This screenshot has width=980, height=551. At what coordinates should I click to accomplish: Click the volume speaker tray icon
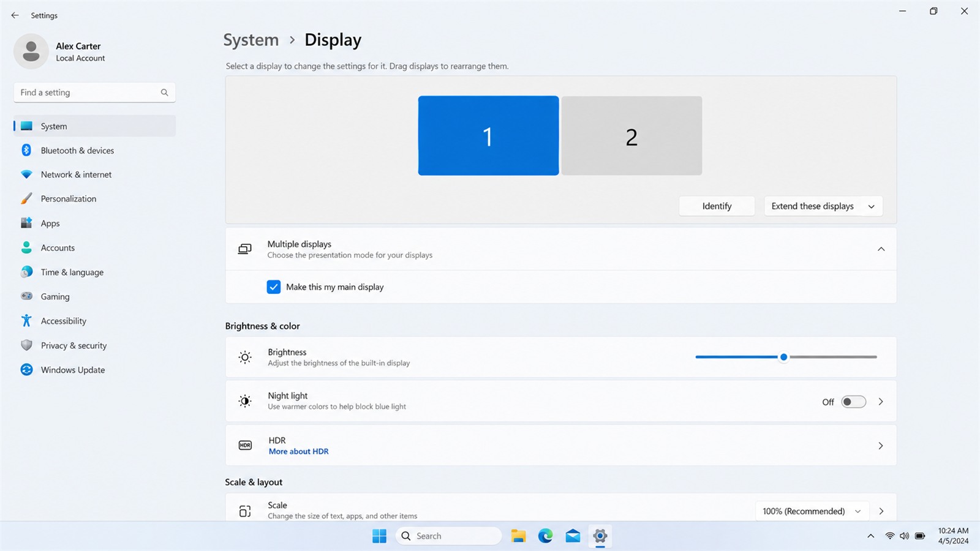click(905, 536)
